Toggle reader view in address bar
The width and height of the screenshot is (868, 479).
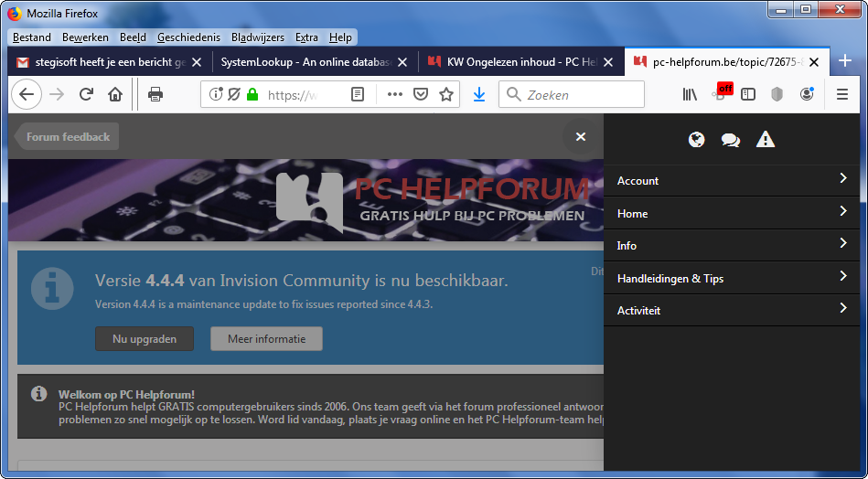tap(359, 94)
